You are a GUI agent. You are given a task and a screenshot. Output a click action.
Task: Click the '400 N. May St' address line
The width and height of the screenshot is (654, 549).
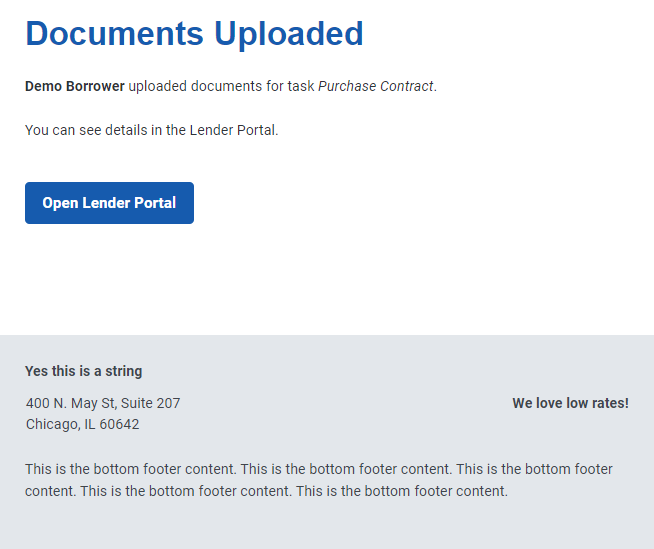tap(103, 403)
